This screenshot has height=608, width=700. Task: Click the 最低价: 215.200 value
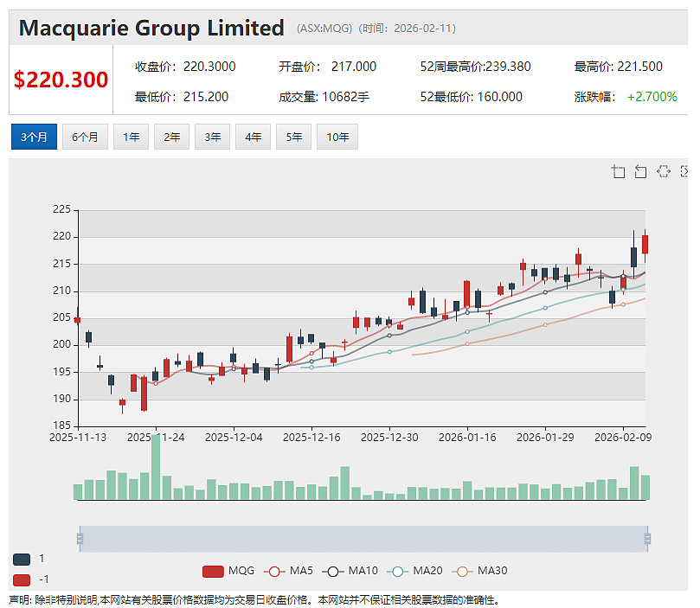[182, 97]
